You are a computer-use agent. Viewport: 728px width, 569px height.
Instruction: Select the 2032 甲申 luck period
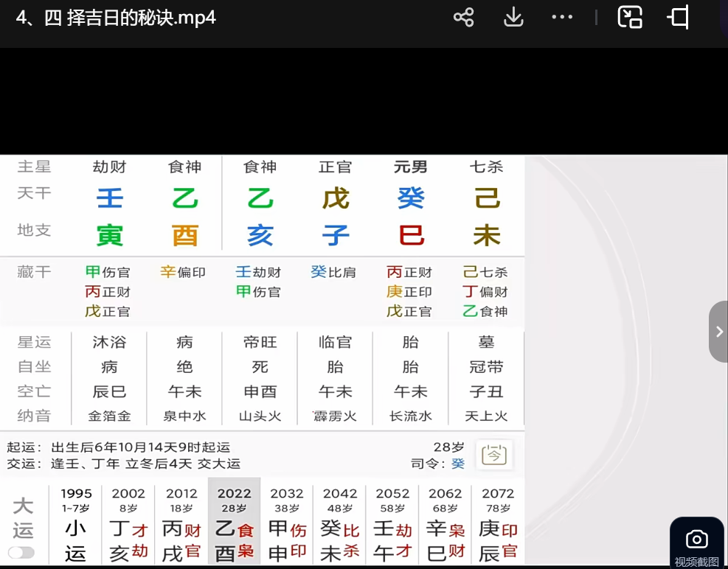click(287, 523)
